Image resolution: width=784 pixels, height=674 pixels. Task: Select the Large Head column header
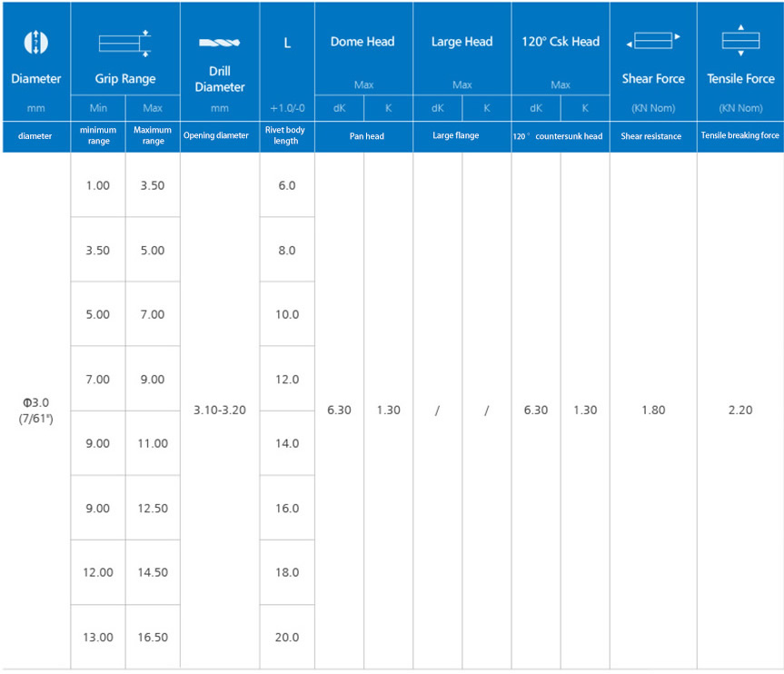point(461,42)
